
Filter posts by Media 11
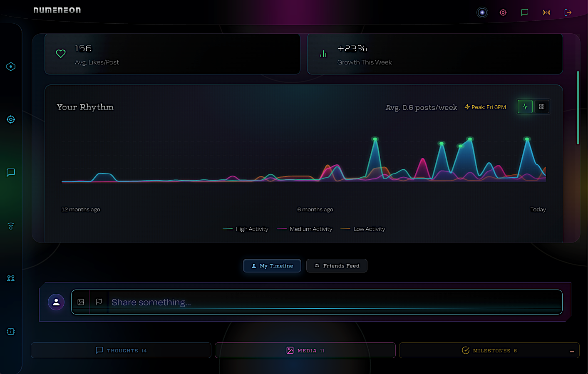[305, 351]
